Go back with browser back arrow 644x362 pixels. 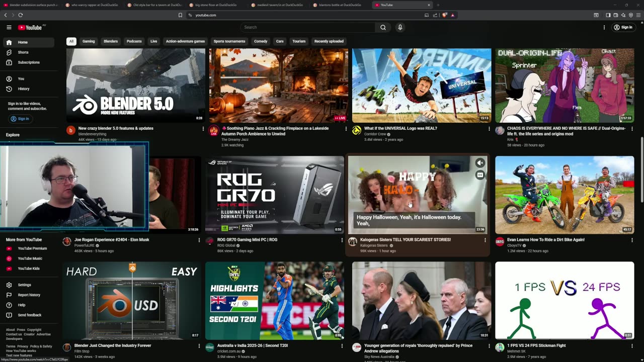6,15
